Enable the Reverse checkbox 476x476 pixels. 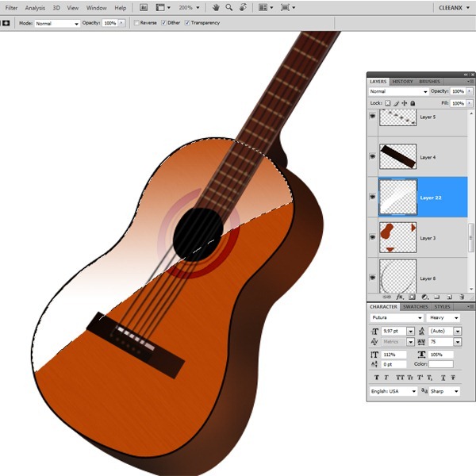tap(136, 23)
